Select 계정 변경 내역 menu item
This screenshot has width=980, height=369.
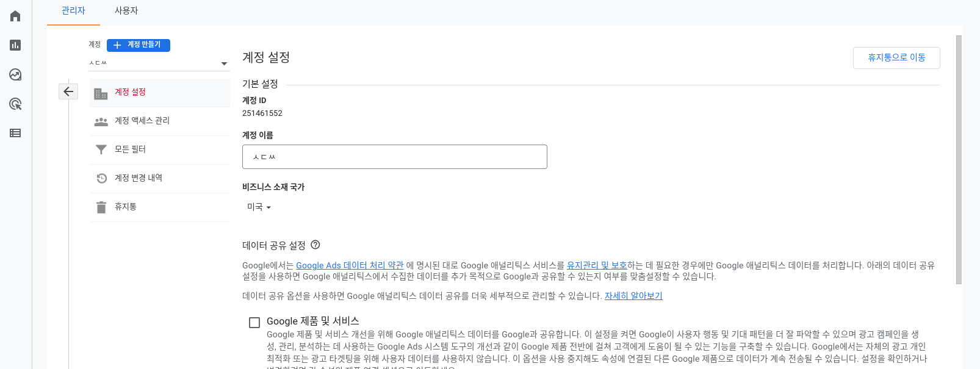tap(159, 178)
